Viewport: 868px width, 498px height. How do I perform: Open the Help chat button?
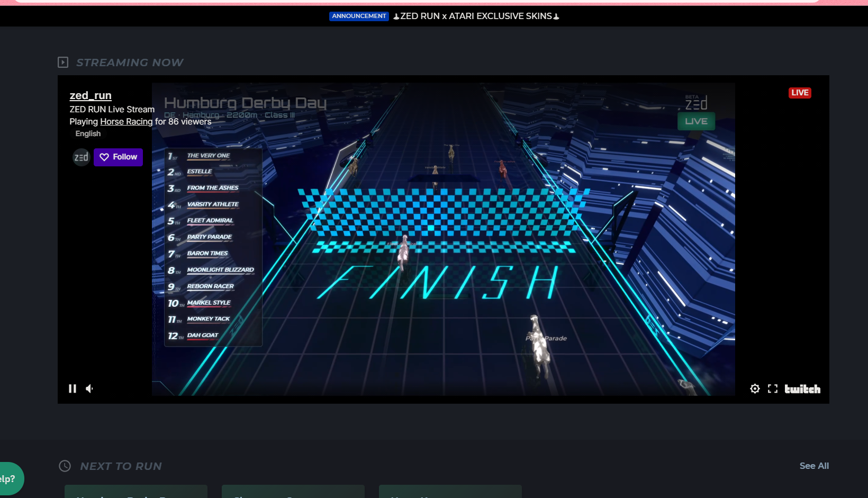tap(11, 479)
